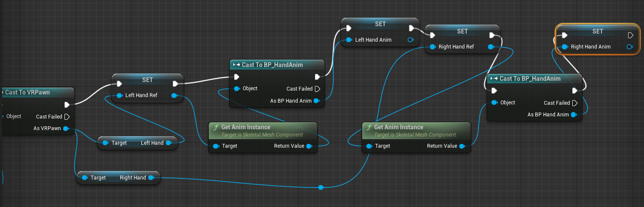Click Right Hand Anim output data pin

[x=629, y=47]
